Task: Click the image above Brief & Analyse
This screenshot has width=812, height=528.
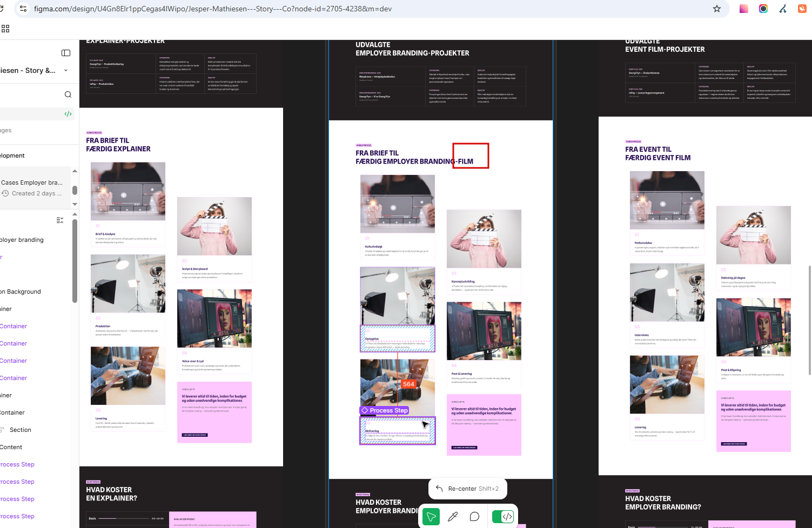Action: pyautogui.click(x=128, y=191)
